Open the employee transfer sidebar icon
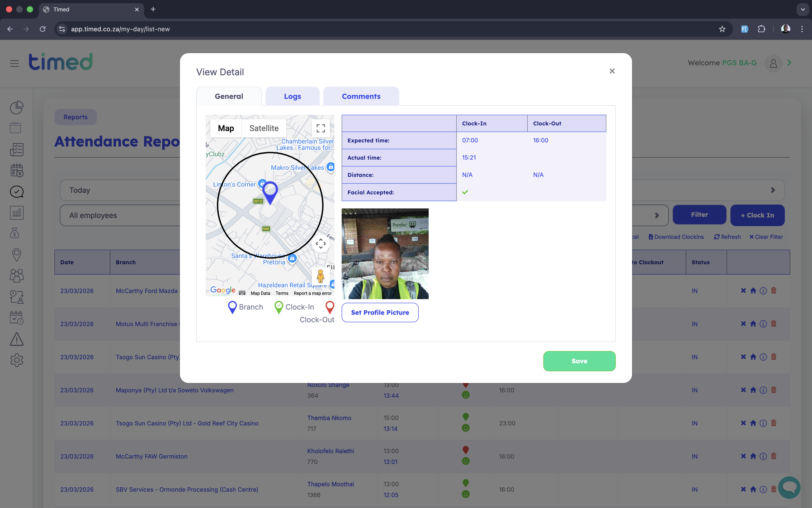Screen dimensions: 812x508 [17, 297]
